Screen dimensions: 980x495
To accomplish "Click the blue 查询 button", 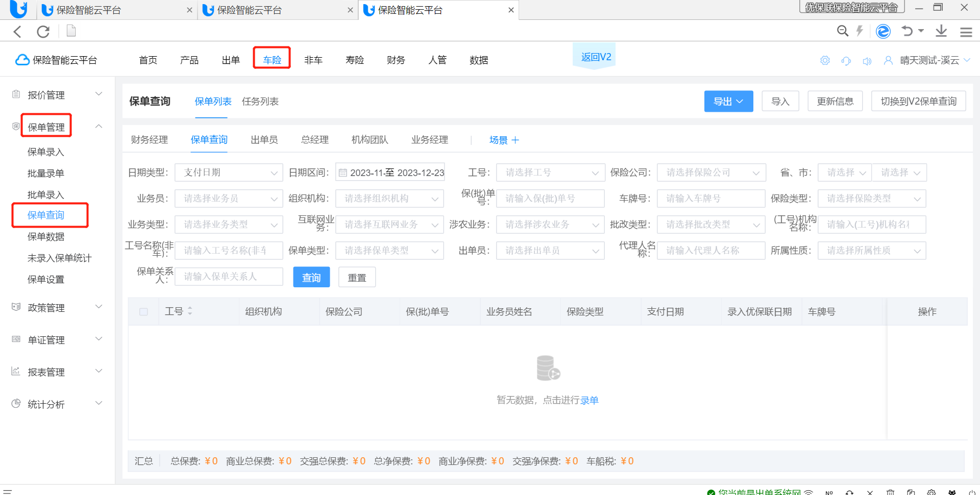I will [311, 277].
